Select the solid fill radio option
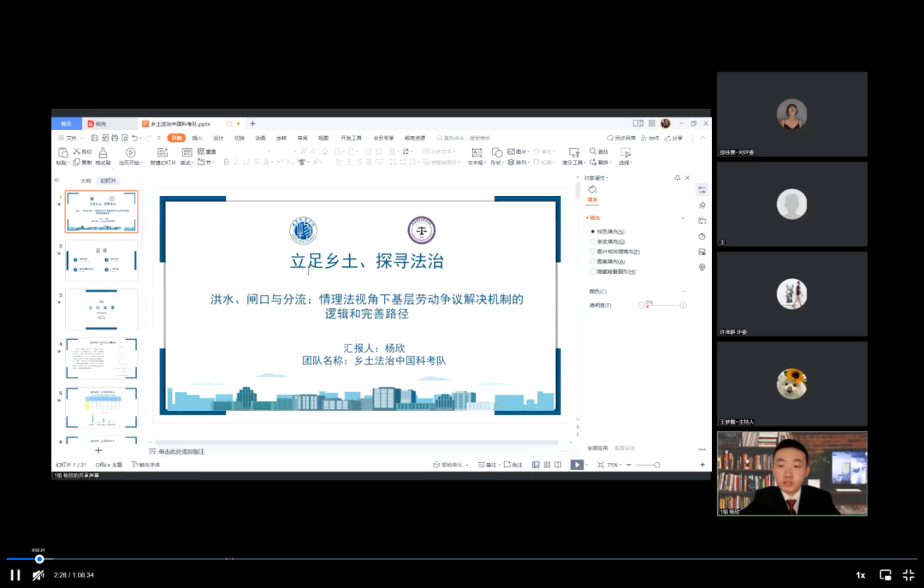Viewport: 924px width, 588px height. pyautogui.click(x=593, y=231)
